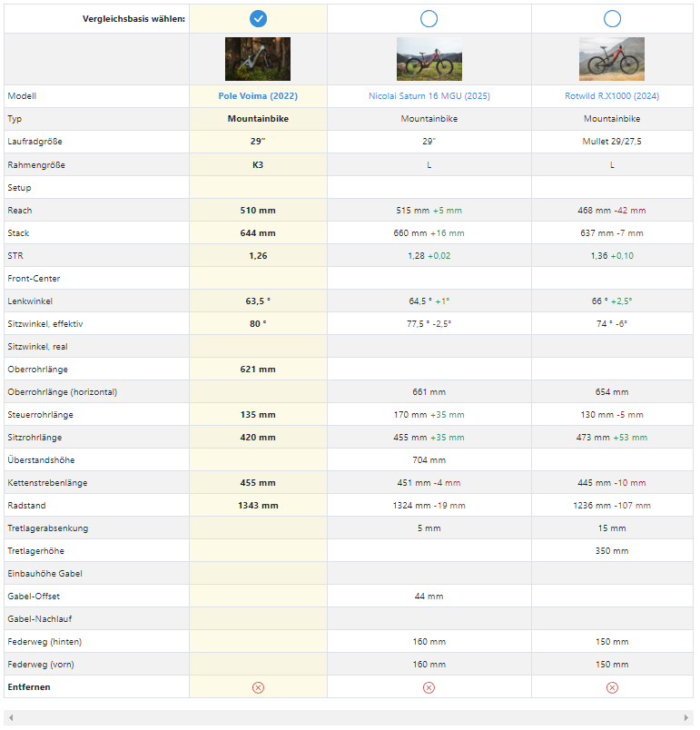Click Pole Voima STR value 1,26
Image resolution: width=700 pixels, height=730 pixels.
(x=258, y=256)
